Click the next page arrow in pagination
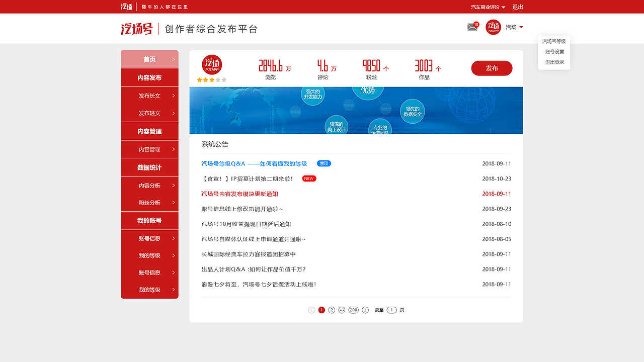The image size is (644, 362). pyautogui.click(x=366, y=310)
